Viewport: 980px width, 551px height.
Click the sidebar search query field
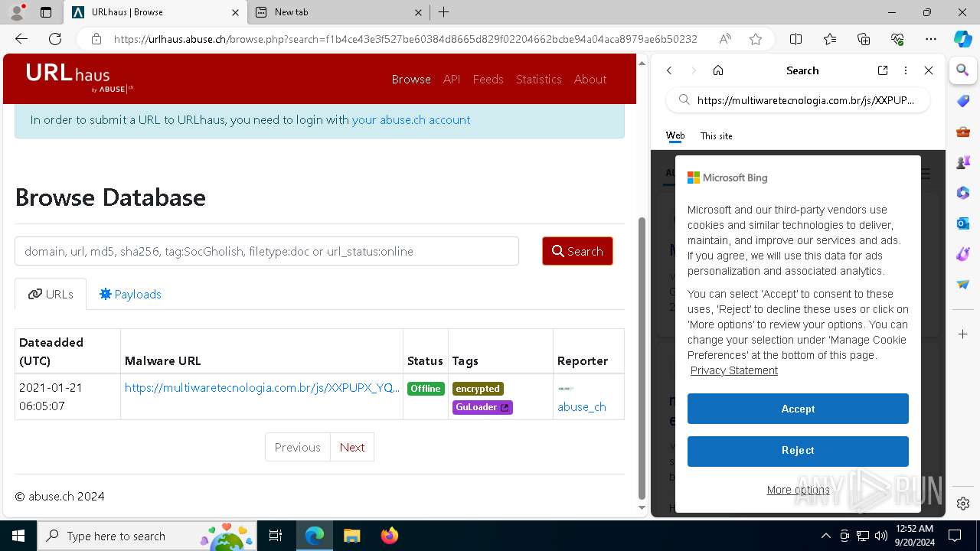coord(799,100)
